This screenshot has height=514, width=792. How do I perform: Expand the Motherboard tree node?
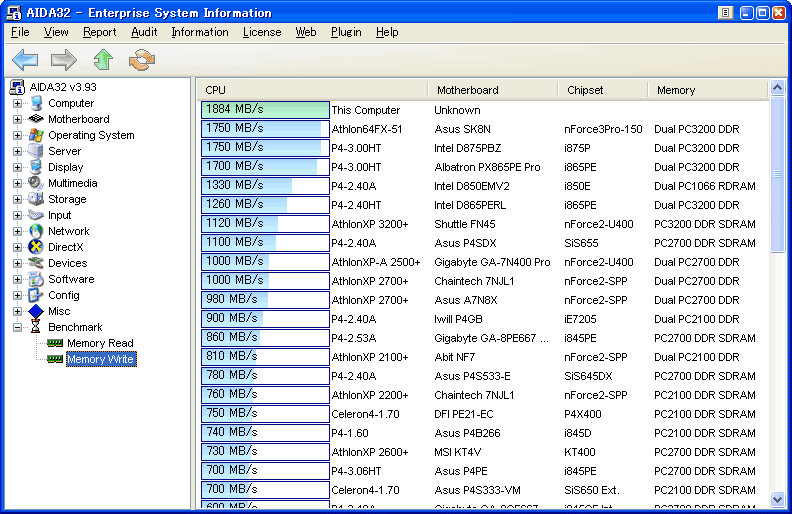(17, 120)
